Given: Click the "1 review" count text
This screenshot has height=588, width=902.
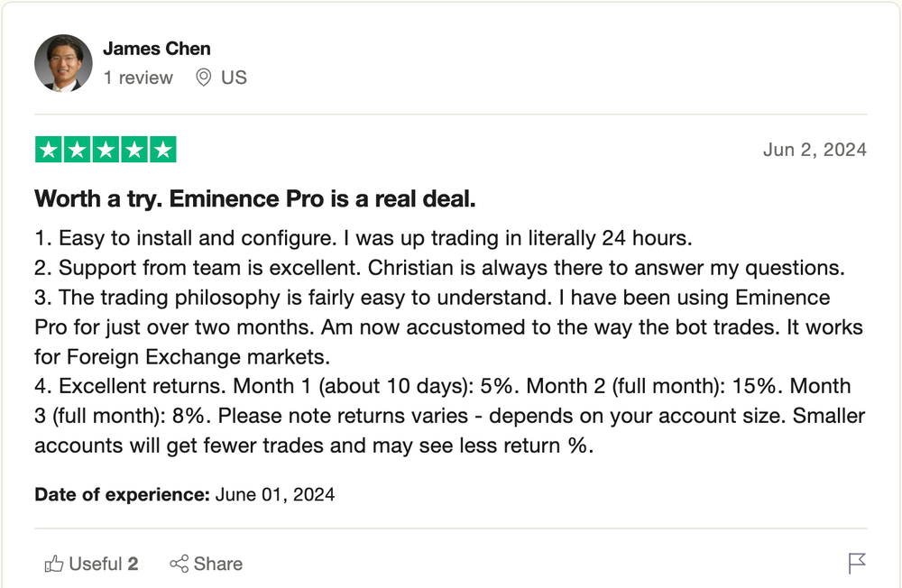Looking at the screenshot, I should [x=138, y=78].
